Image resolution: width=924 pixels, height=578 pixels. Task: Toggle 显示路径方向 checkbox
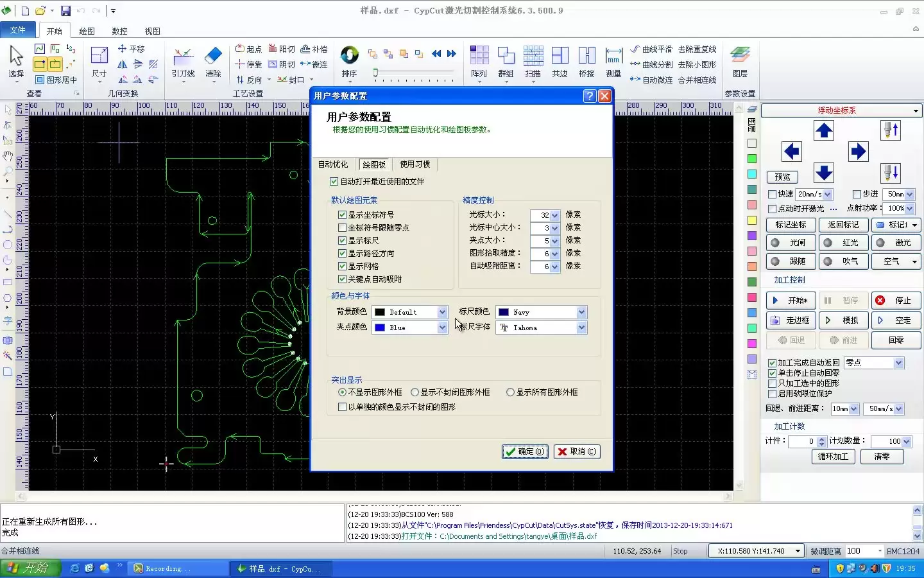342,254
